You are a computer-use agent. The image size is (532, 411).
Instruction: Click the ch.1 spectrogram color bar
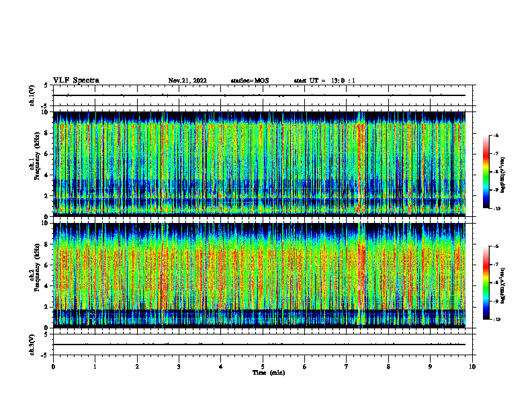click(x=486, y=172)
